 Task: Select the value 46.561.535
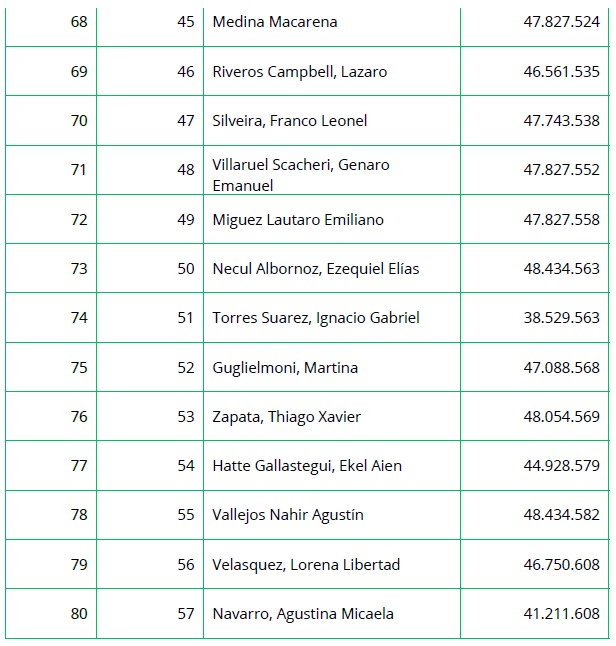click(561, 72)
